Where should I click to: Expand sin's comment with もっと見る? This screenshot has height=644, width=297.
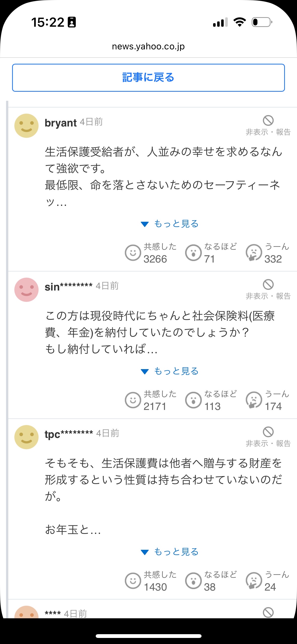pyautogui.click(x=170, y=371)
